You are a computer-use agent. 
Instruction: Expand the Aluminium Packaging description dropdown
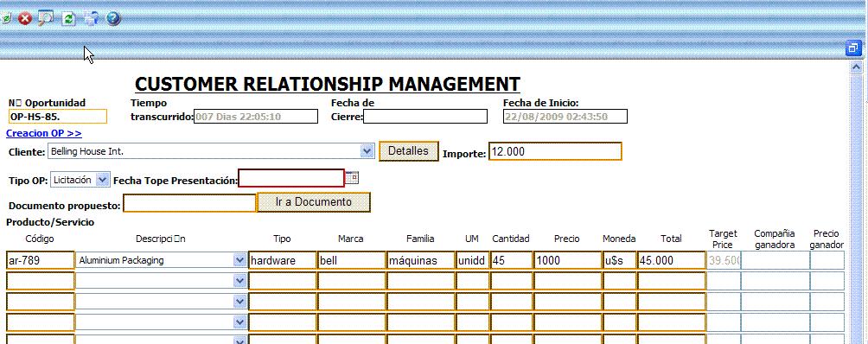tap(239, 260)
